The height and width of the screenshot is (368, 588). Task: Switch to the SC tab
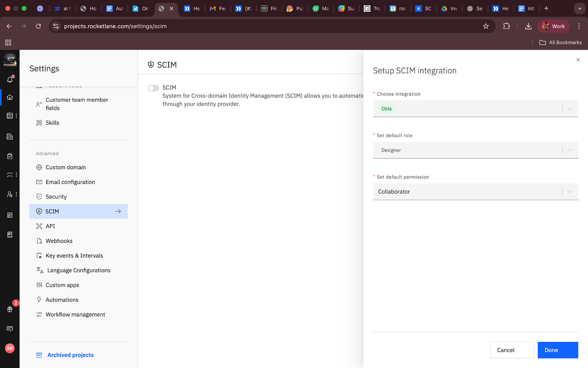click(423, 8)
